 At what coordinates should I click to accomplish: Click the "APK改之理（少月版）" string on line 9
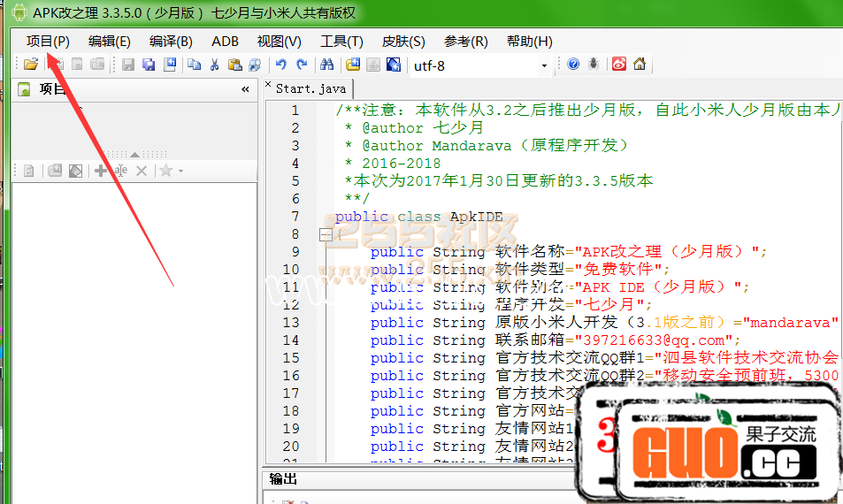[x=667, y=251]
